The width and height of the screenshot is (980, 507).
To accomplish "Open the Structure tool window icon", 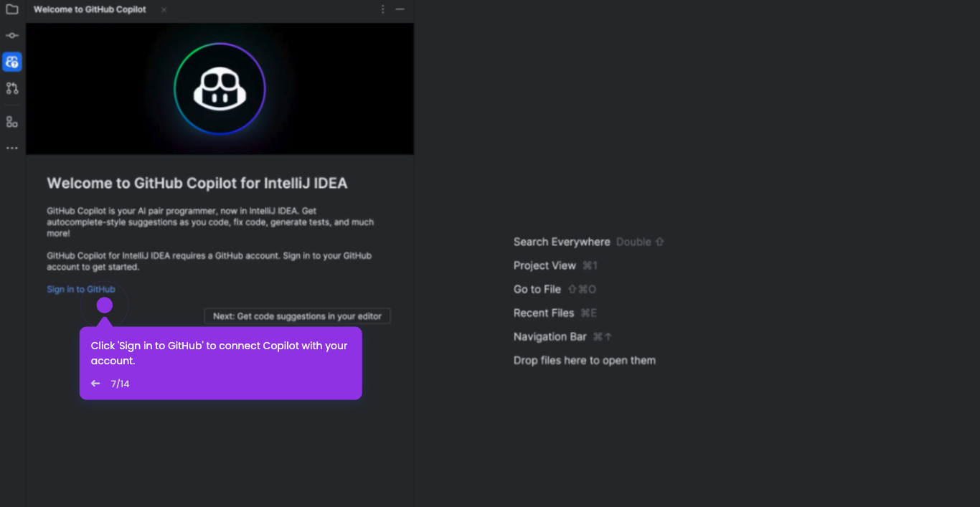I will tap(12, 122).
